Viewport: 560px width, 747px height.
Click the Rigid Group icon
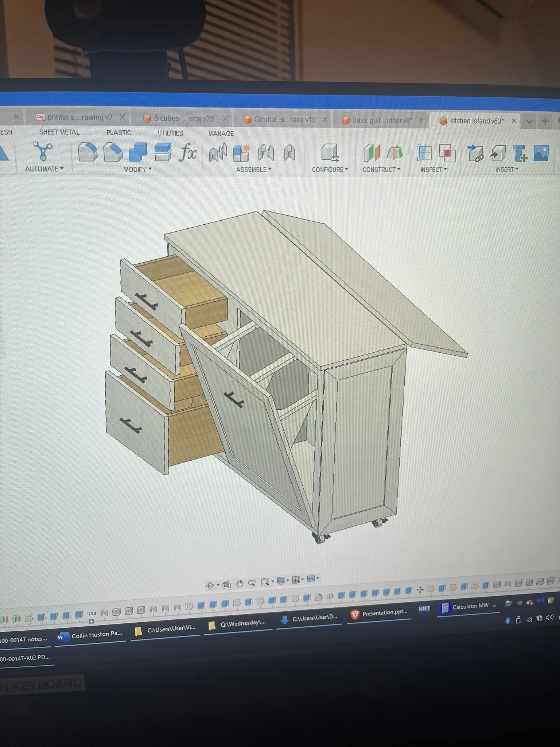click(x=290, y=152)
